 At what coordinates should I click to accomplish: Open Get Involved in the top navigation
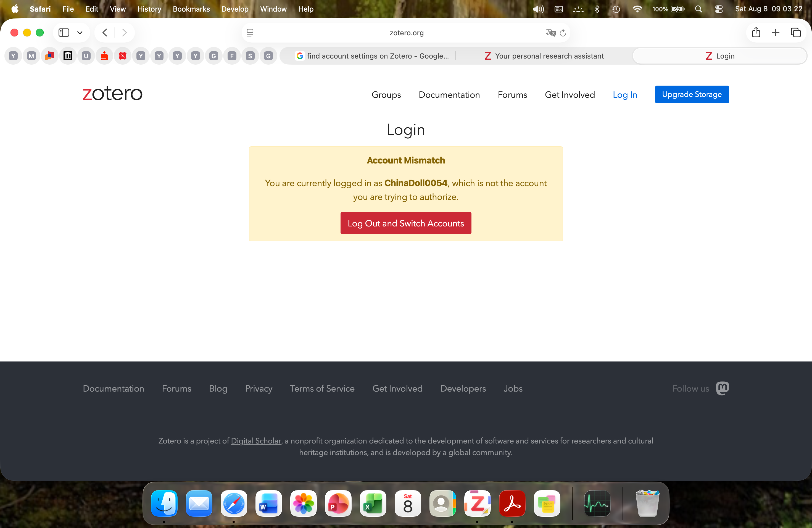coord(570,95)
